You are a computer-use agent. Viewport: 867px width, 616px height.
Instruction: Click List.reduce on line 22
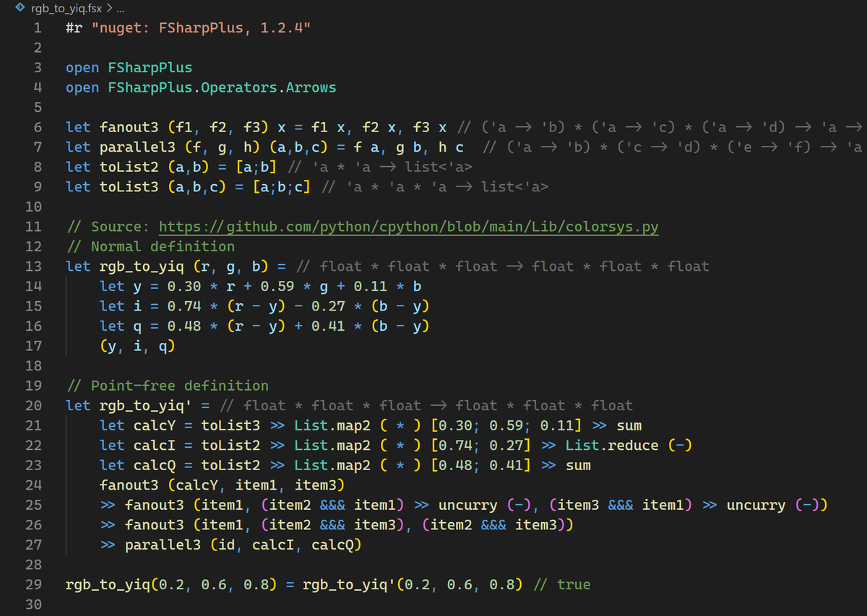[612, 445]
